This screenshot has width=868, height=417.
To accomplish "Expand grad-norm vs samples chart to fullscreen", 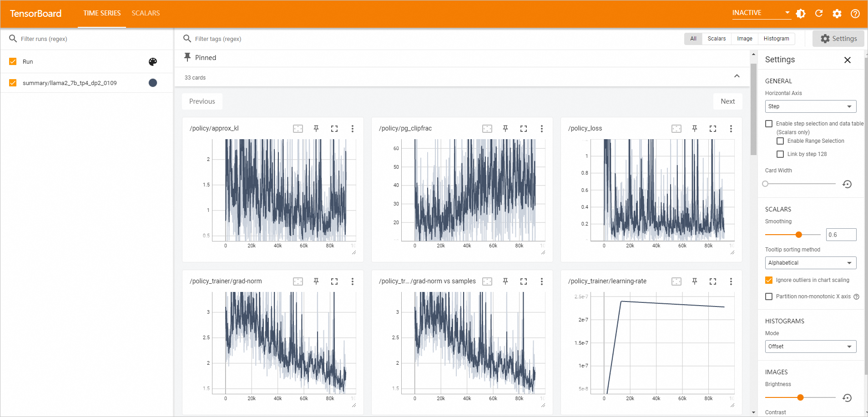I will point(524,281).
